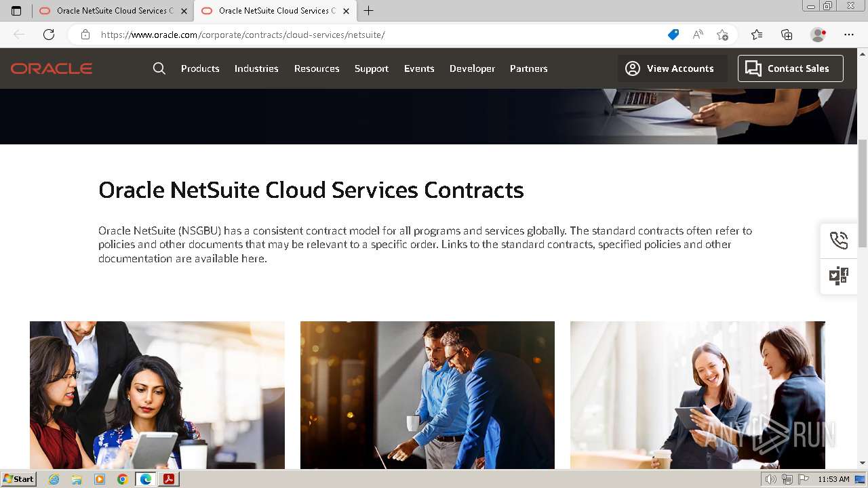Viewport: 868px width, 488px height.
Task: Switch to the first Oracle NetSuite tab
Action: point(113,11)
